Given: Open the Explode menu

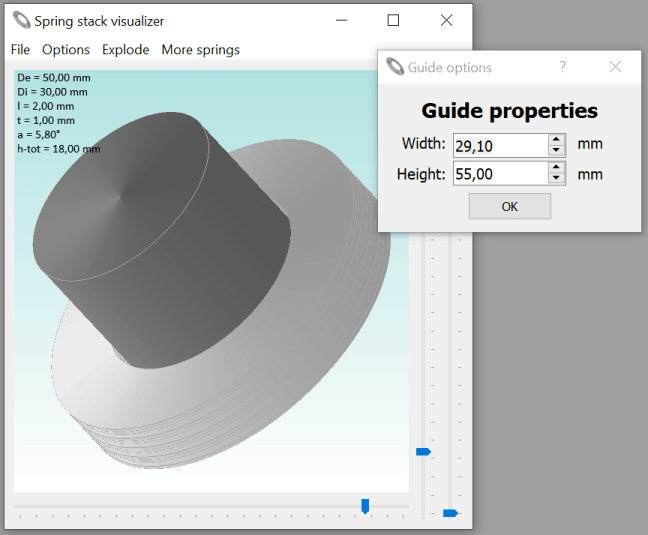Looking at the screenshot, I should [x=126, y=50].
